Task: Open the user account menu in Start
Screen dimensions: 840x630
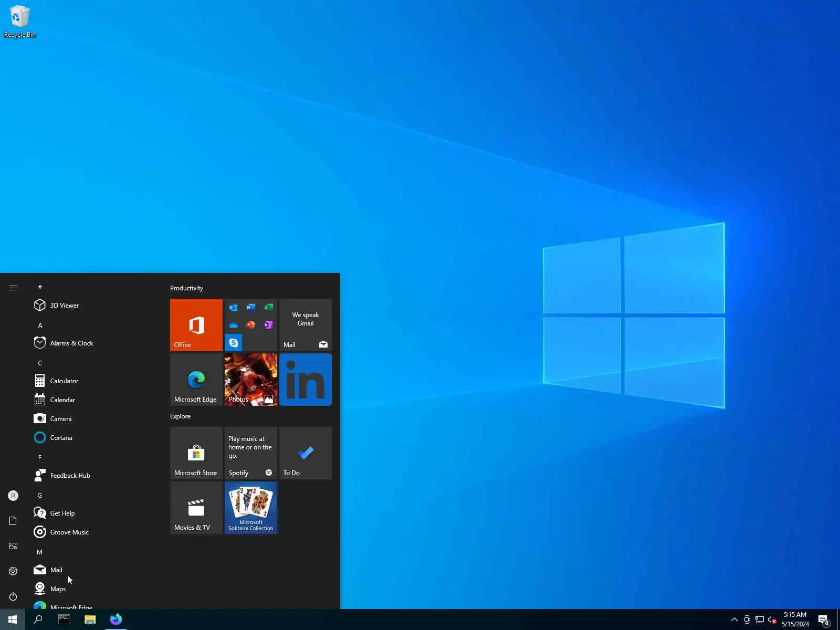Action: coord(13,496)
